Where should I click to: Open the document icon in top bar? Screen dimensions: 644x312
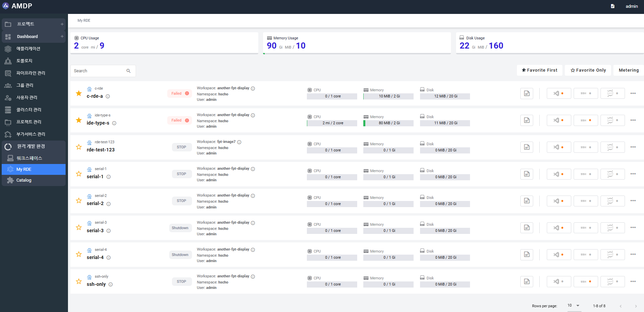pos(613,6)
